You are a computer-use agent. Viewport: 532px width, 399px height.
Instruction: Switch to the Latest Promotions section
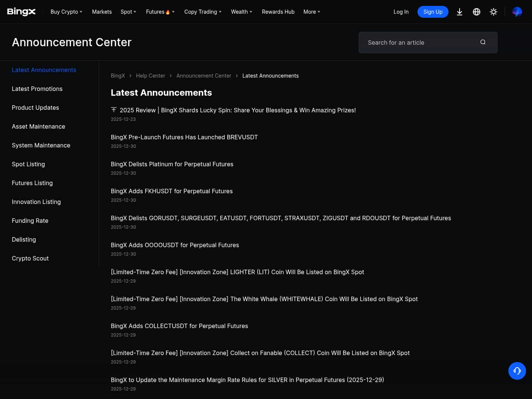pos(37,89)
